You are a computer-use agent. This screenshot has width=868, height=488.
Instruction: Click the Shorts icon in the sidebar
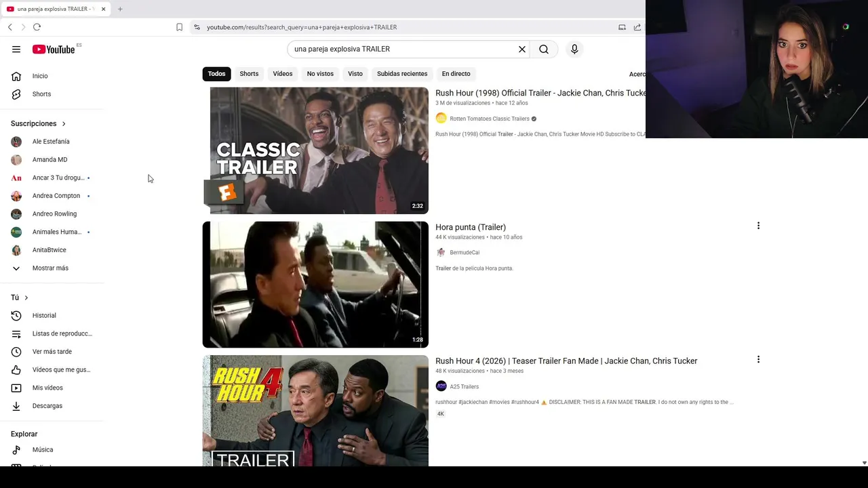[x=16, y=94]
